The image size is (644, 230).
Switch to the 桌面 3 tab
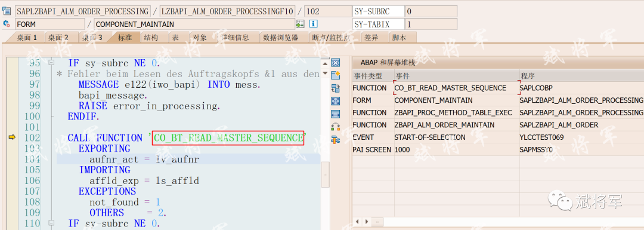(x=92, y=38)
